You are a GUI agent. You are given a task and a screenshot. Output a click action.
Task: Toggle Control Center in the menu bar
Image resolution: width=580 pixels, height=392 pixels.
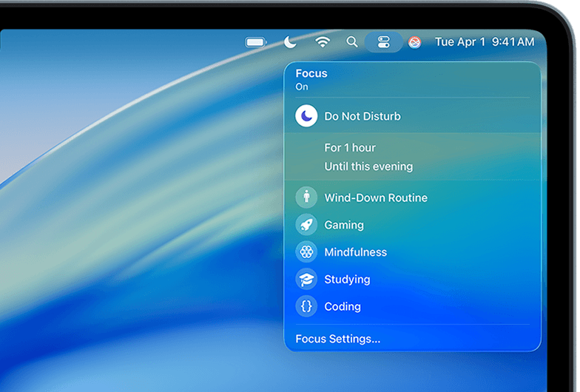(x=383, y=41)
